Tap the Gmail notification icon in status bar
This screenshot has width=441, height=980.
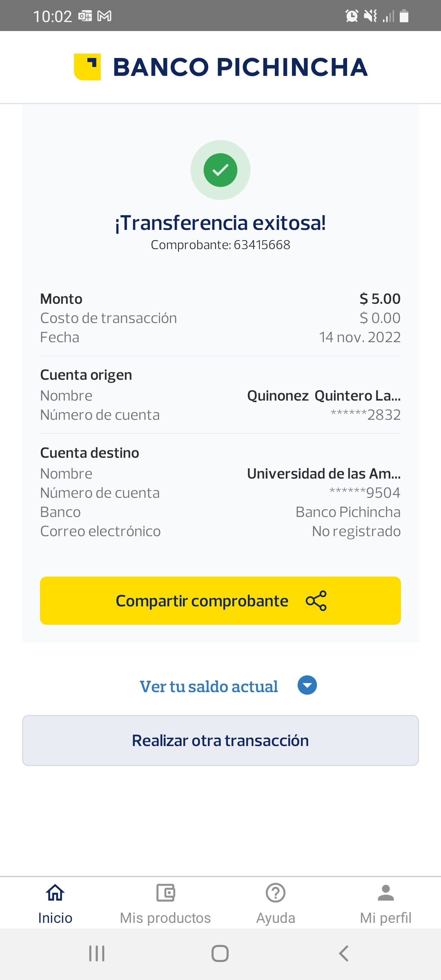(105, 16)
